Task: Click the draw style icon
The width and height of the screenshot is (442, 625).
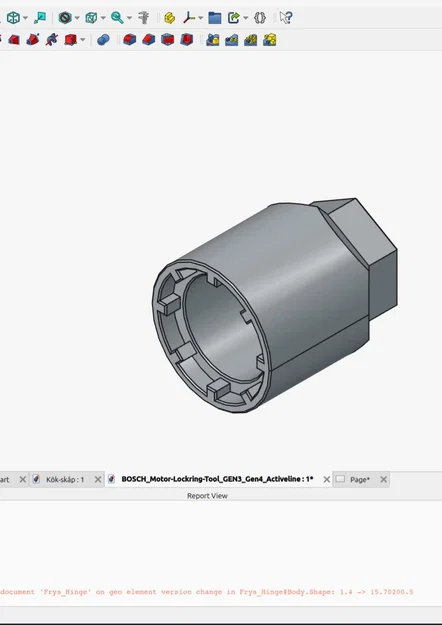Action: (65, 18)
